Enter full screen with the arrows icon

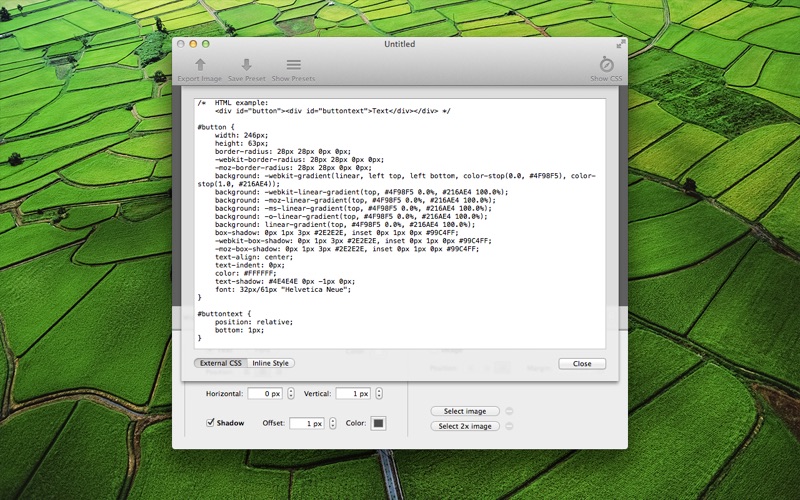(x=620, y=44)
